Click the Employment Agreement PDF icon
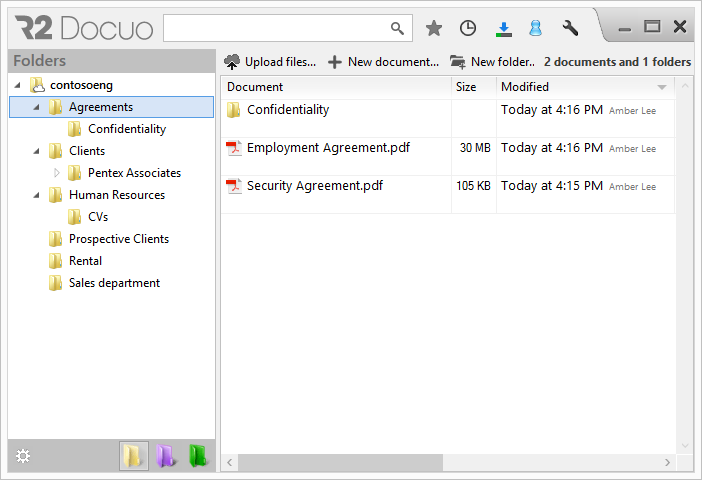 [x=233, y=148]
